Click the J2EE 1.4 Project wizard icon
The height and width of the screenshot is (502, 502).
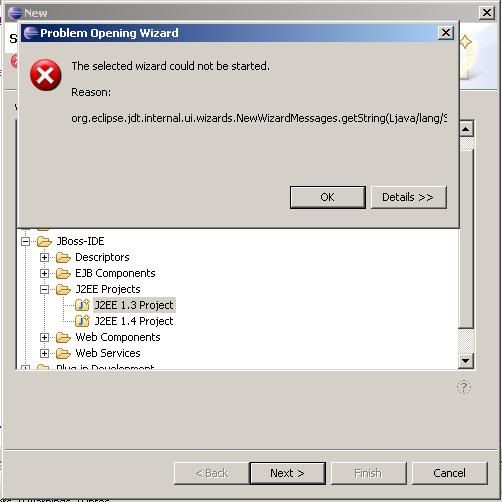click(x=82, y=321)
